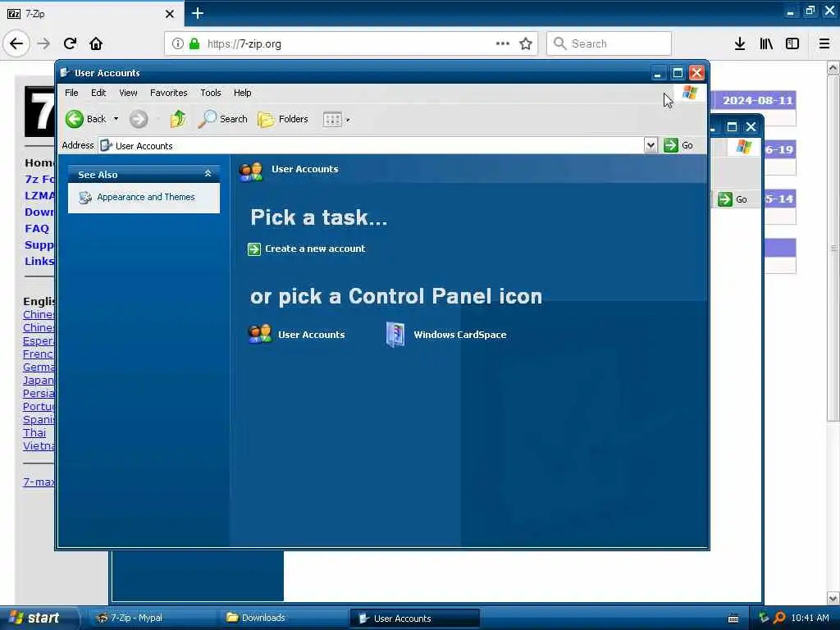Click User Accounts taskbar button
This screenshot has height=630, width=840.
pos(414,619)
